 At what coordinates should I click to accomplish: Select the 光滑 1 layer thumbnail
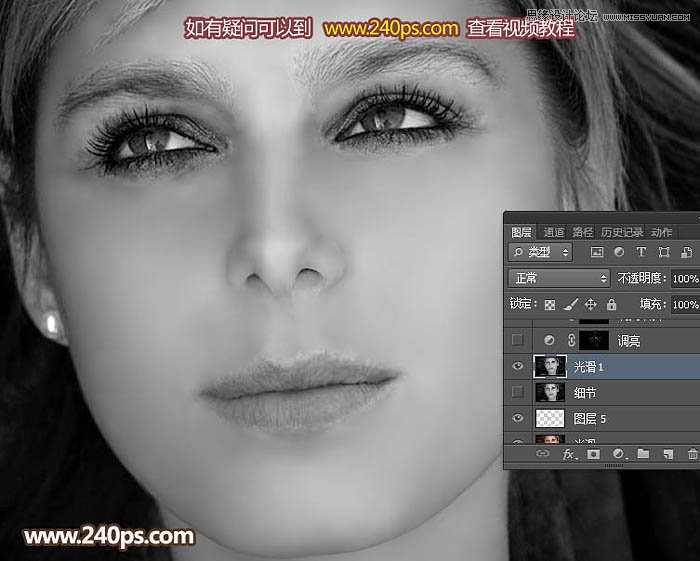point(550,366)
